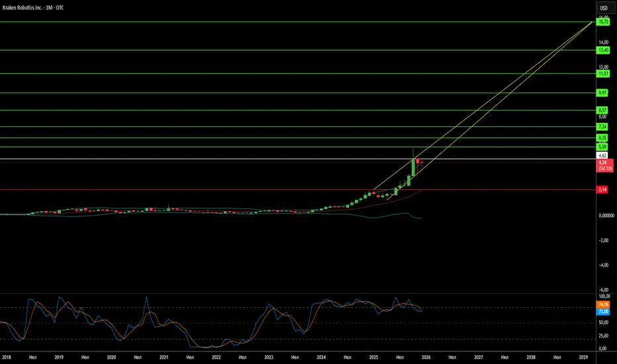Image resolution: width=617 pixels, height=364 pixels.
Task: Select the 8,57 green price label
Action: click(602, 110)
